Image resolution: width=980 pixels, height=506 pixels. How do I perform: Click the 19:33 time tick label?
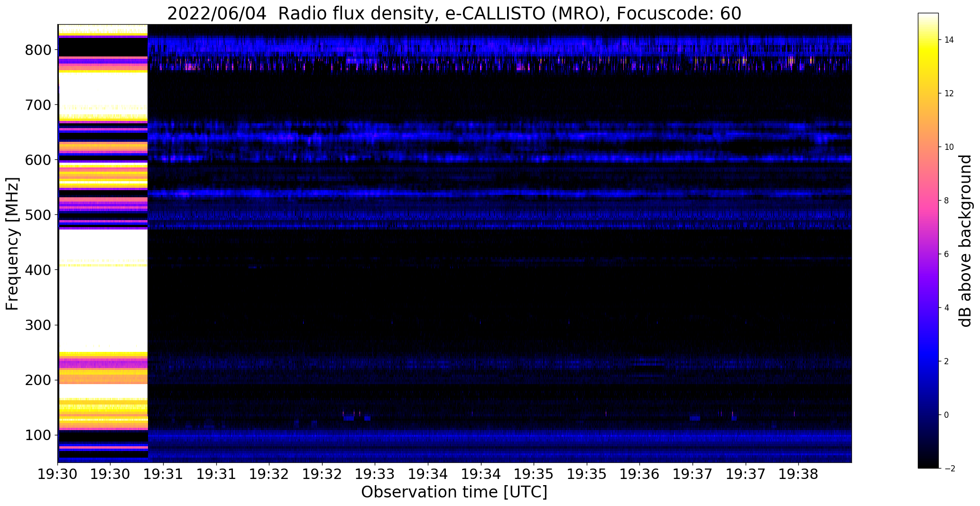(x=375, y=474)
